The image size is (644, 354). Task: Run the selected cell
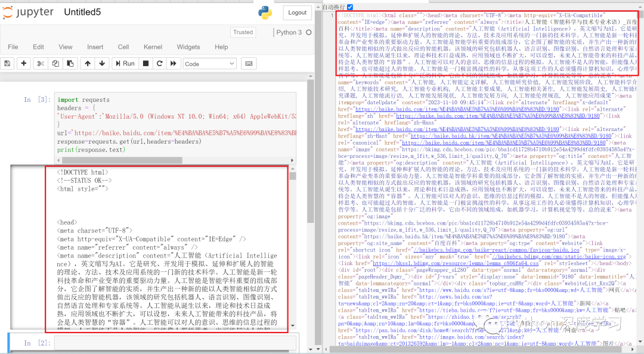125,64
